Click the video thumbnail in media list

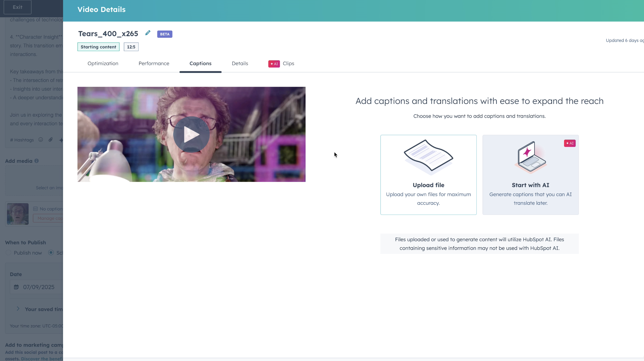coord(18,214)
